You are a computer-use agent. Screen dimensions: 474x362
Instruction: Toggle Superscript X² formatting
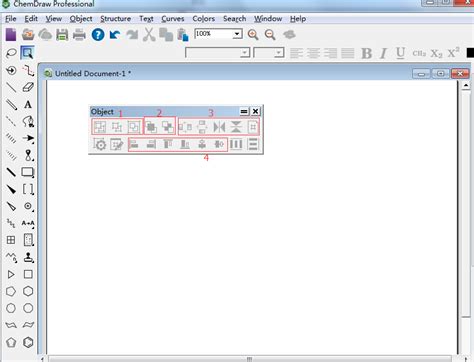coord(453,53)
